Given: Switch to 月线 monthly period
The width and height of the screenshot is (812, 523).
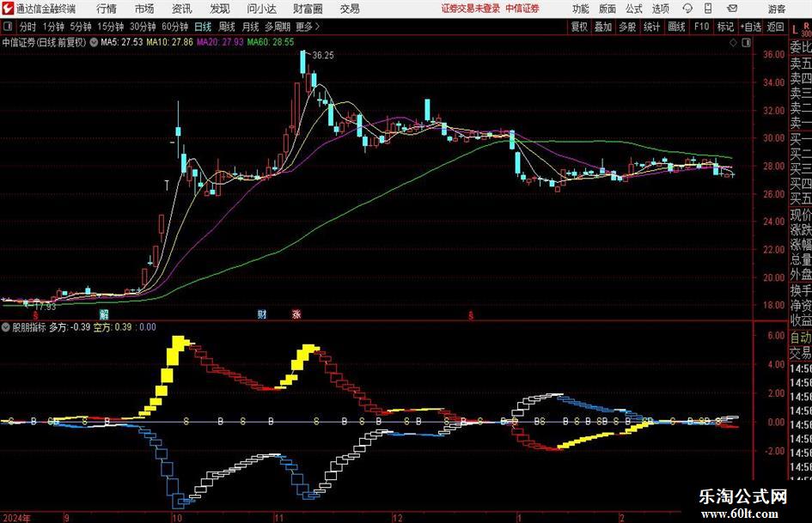Looking at the screenshot, I should coord(251,27).
